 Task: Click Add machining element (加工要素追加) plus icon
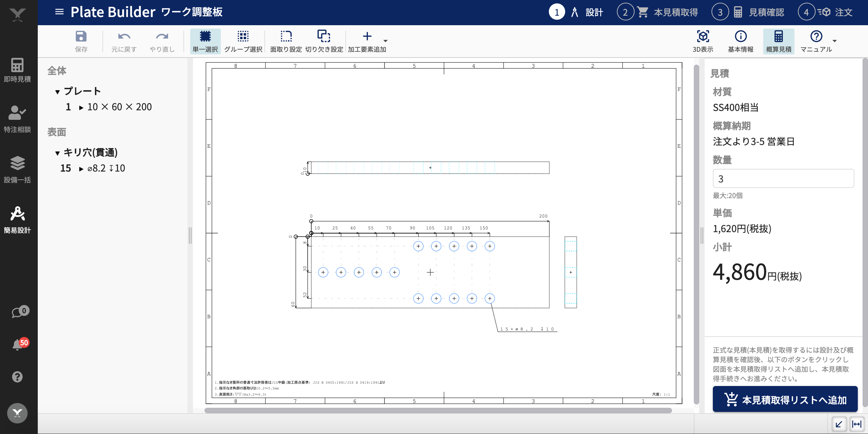[x=367, y=36]
